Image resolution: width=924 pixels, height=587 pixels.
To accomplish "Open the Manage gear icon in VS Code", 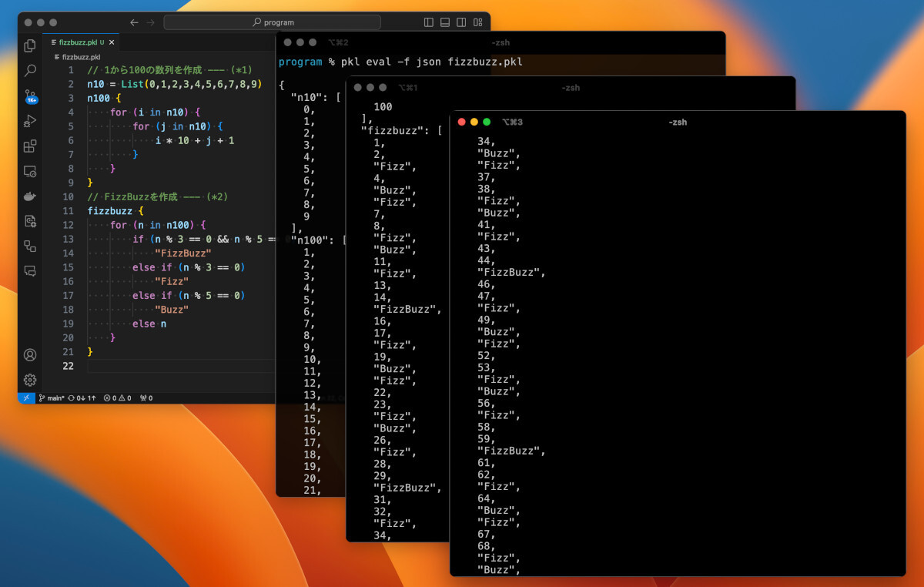I will coord(30,380).
